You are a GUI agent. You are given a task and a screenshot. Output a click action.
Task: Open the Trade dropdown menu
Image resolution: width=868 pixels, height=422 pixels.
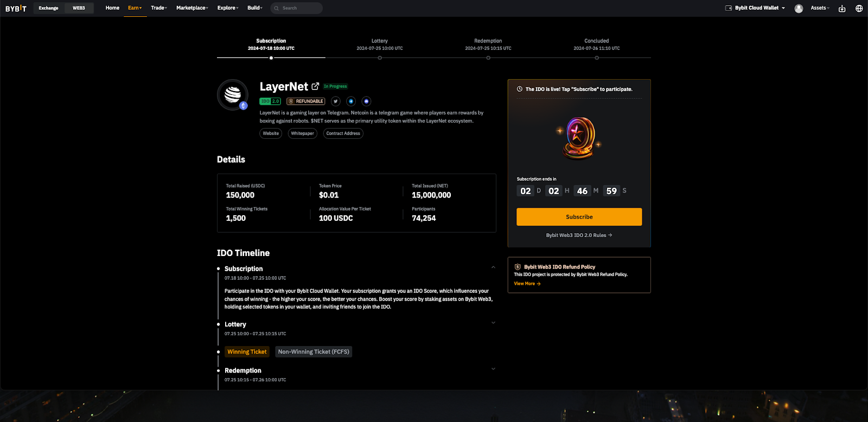(x=159, y=8)
